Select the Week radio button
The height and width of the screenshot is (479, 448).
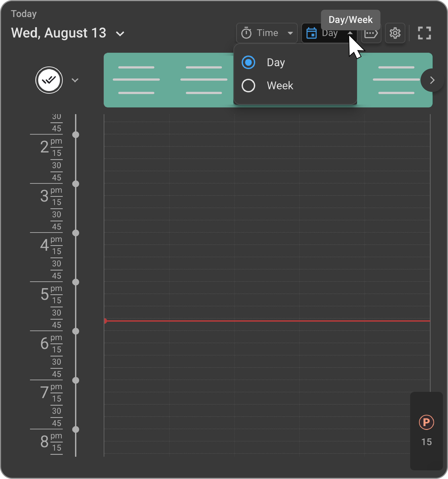pyautogui.click(x=248, y=85)
